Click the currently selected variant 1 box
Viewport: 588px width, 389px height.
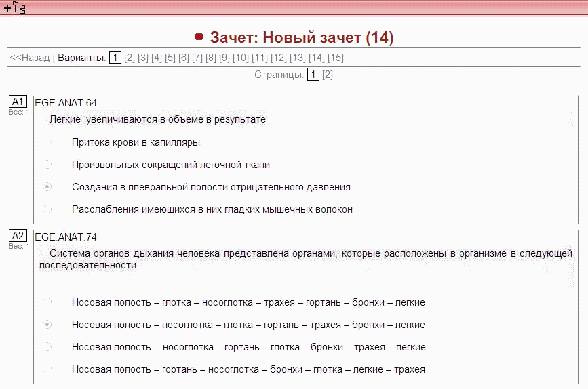click(x=115, y=58)
